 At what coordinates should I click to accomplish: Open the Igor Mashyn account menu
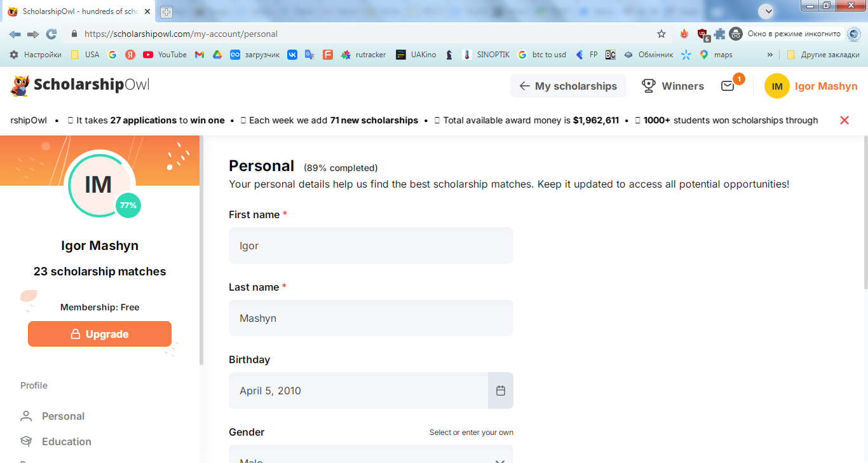[x=811, y=86]
